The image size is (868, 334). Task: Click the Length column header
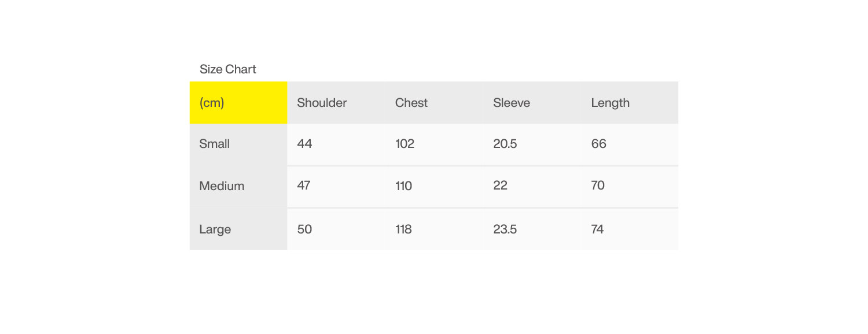[x=610, y=103]
